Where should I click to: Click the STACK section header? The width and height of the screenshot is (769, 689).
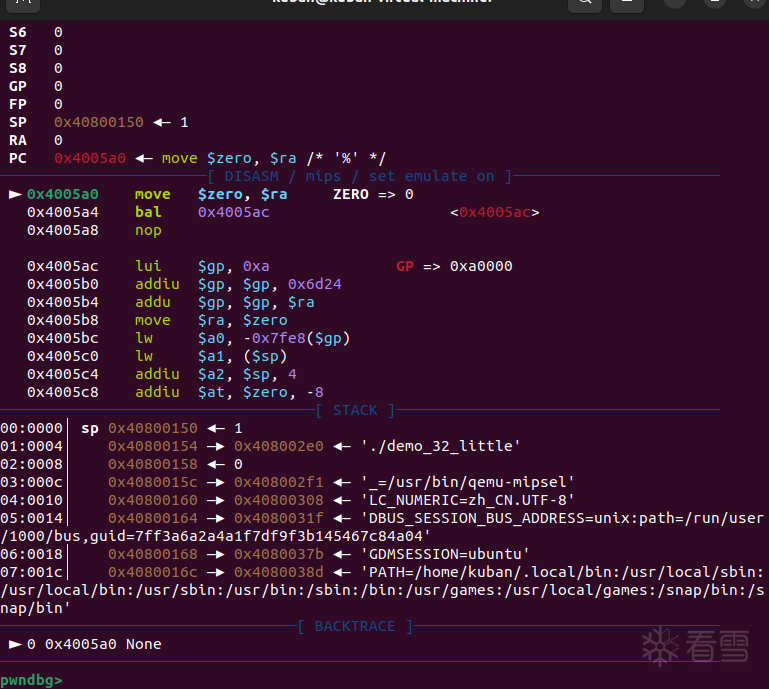355,410
